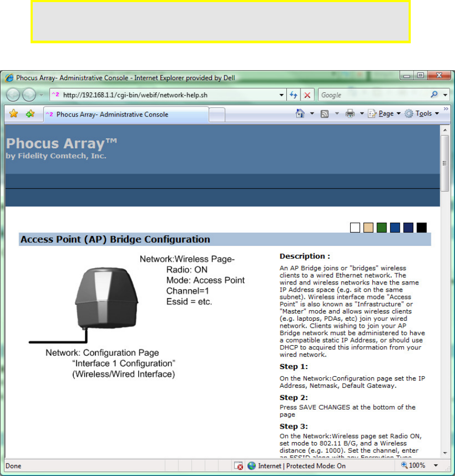455x476 pixels.
Task: Click the "Description :" heading text
Action: click(305, 256)
